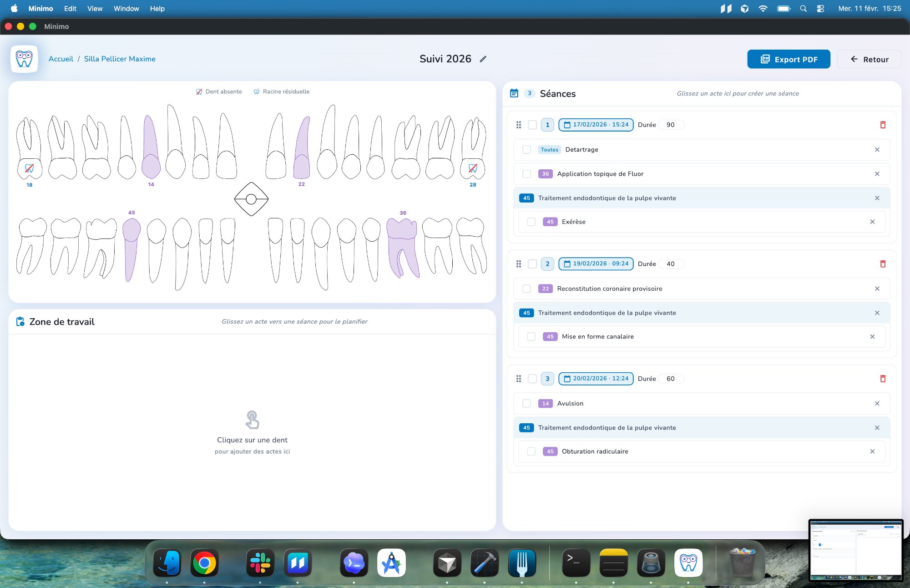Click the Durée field showing 60
Viewport: 910px width, 588px height.
(671, 379)
